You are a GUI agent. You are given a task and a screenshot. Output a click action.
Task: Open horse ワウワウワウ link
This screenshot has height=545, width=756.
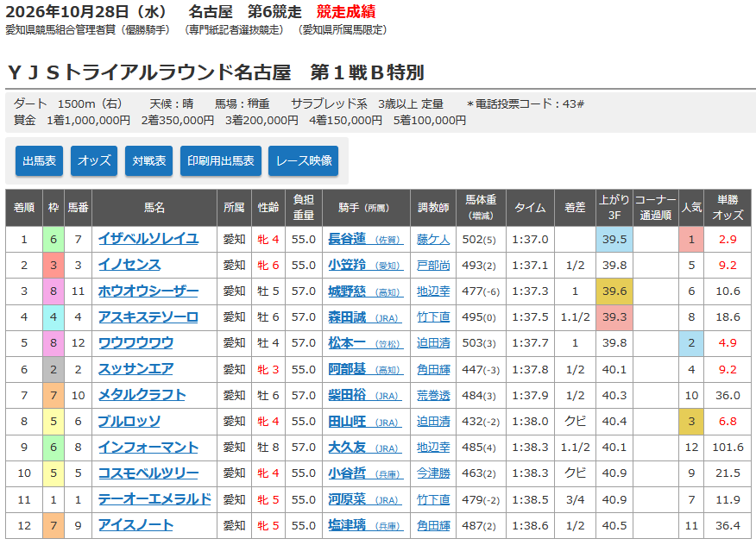(x=136, y=343)
